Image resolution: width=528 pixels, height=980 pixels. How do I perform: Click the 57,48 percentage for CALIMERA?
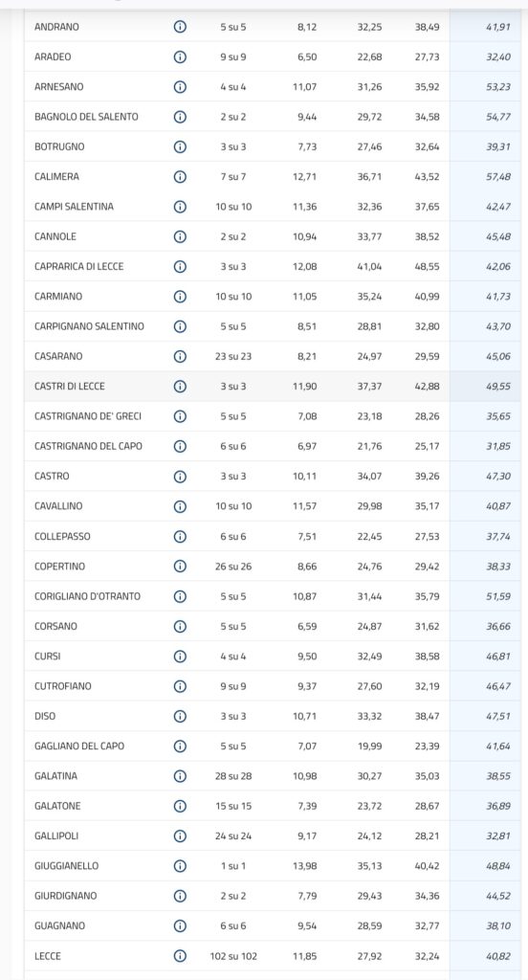click(x=498, y=177)
